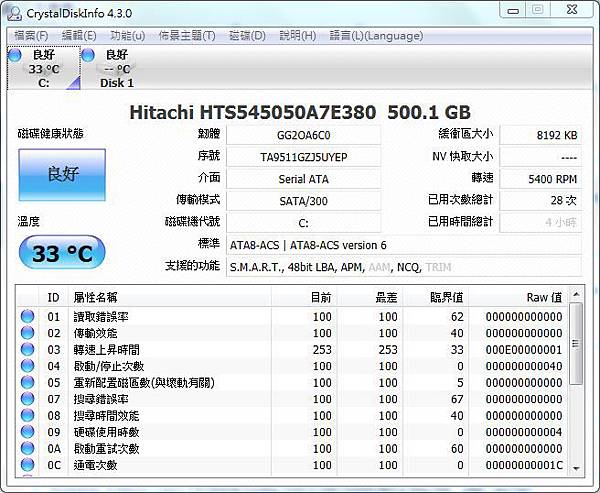Viewport: 600px width, 493px height.
Task: Click the NV cache size field showing ----
Action: [x=541, y=157]
